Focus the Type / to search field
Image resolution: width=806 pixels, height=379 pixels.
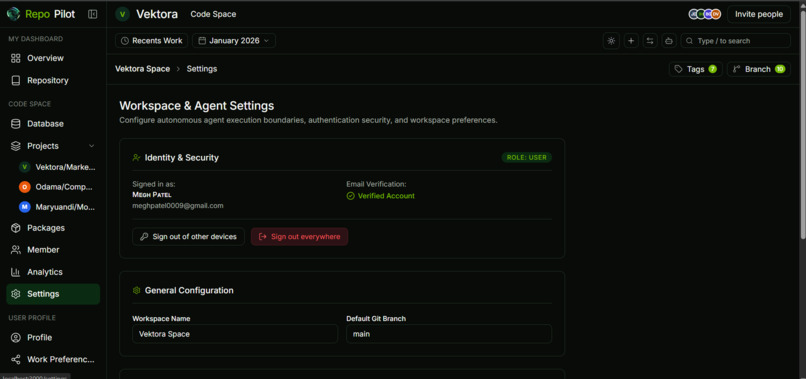736,41
